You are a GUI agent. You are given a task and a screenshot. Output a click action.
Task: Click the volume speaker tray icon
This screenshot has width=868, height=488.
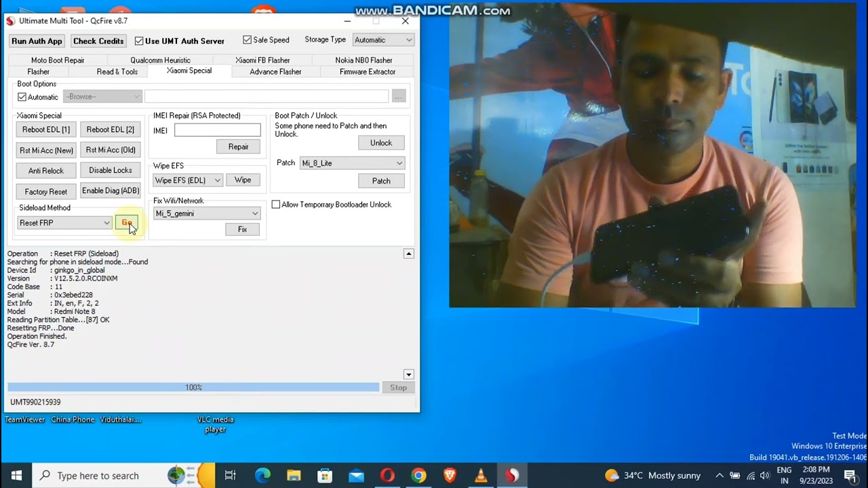(765, 475)
